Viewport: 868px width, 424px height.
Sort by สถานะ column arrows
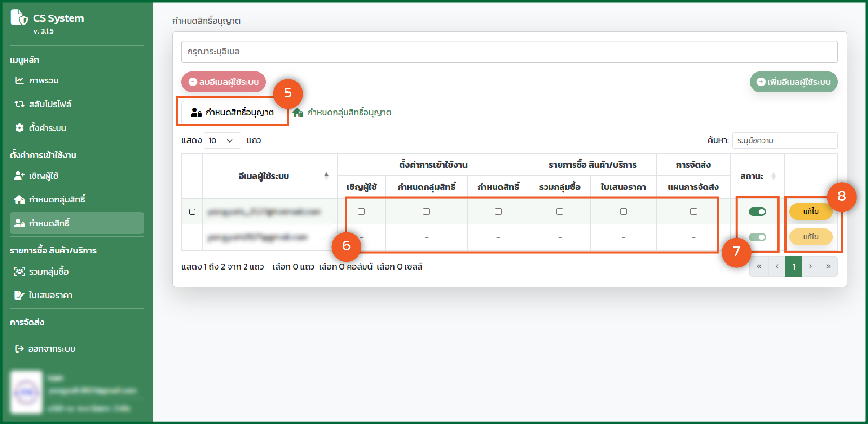click(773, 176)
